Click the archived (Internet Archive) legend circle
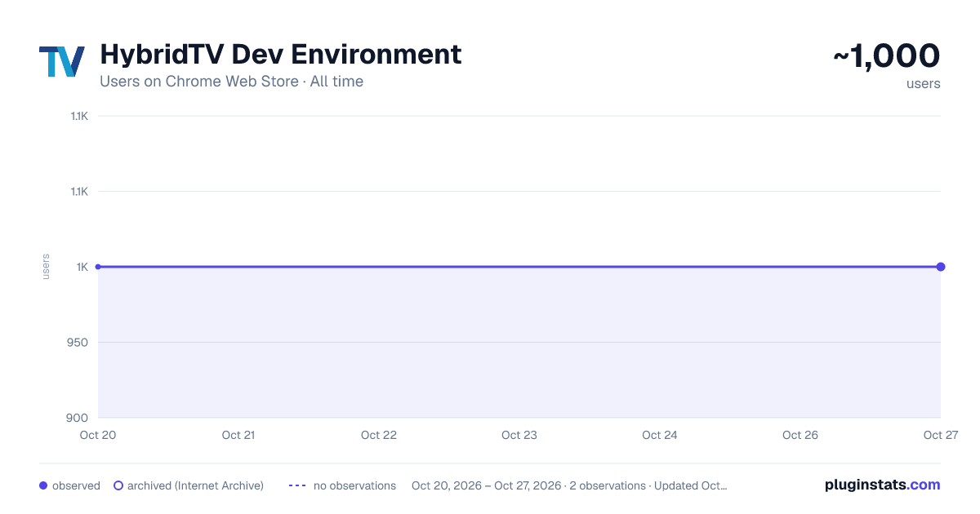The width and height of the screenshot is (980, 514). point(118,485)
